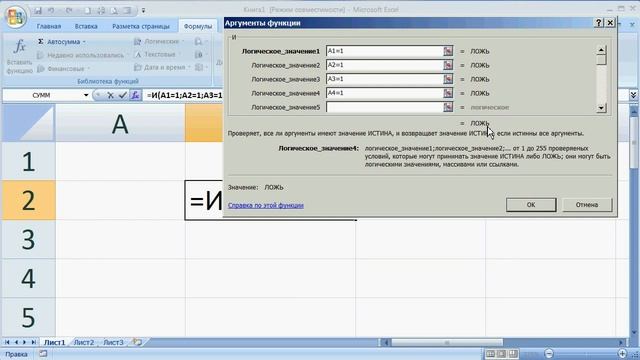Jump to last sheet with navigation arrow
The height and width of the screenshot is (360, 640).
34,342
